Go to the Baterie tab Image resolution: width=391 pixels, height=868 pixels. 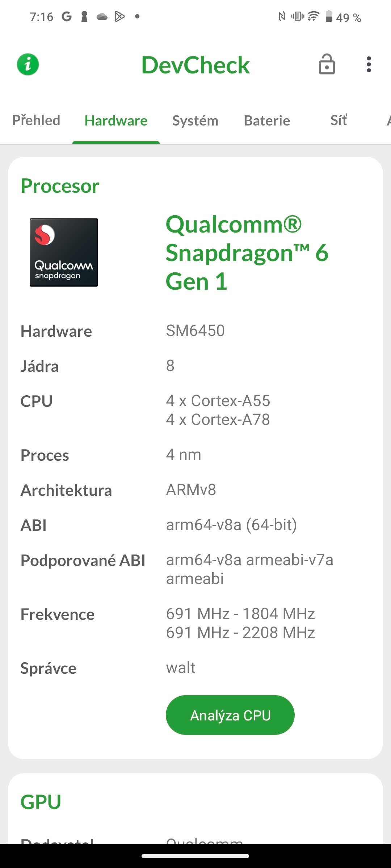[267, 121]
